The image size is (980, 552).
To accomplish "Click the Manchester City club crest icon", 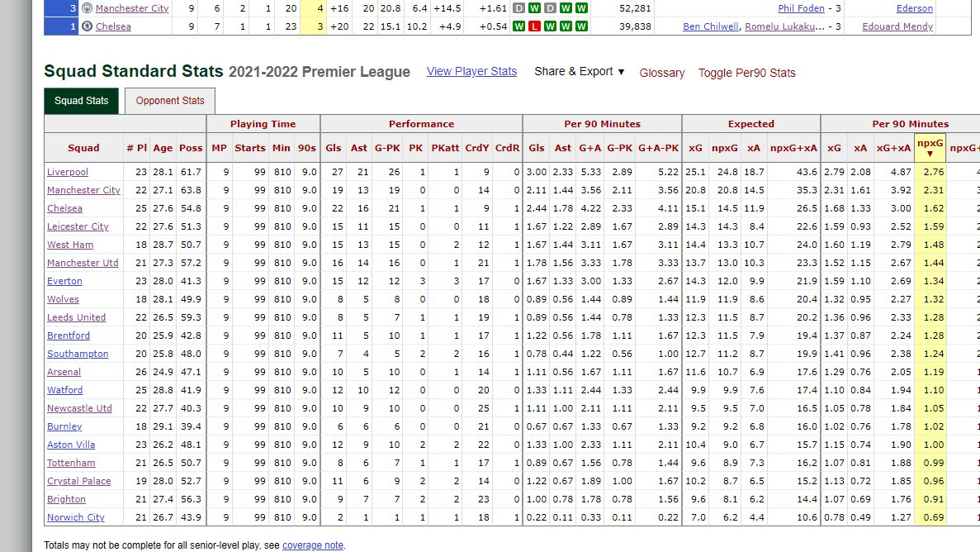I will (x=87, y=8).
